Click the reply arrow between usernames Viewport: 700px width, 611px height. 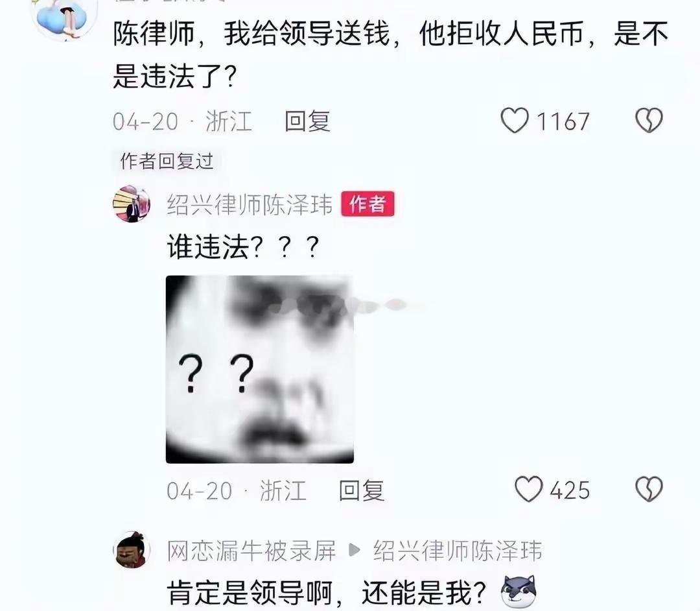(x=355, y=550)
